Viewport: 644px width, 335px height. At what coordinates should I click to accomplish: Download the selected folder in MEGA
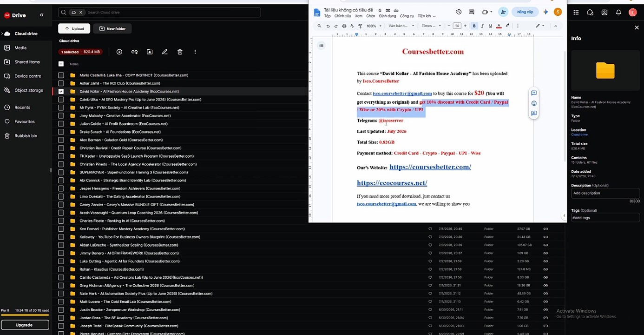click(x=119, y=52)
